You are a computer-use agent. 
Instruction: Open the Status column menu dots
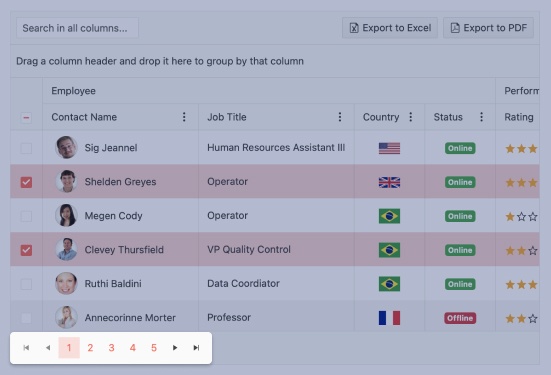click(481, 117)
